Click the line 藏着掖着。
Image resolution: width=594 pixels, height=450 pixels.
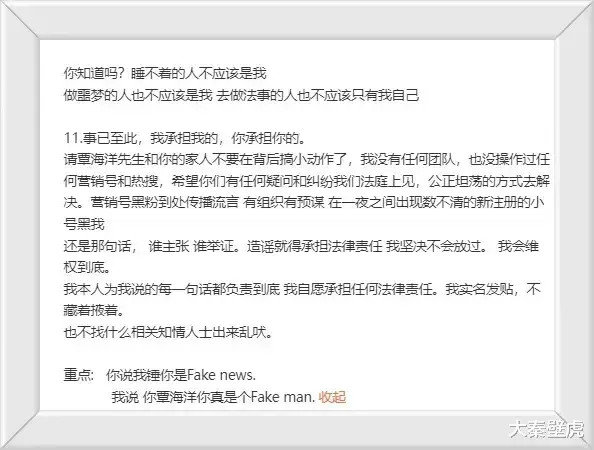94,311
